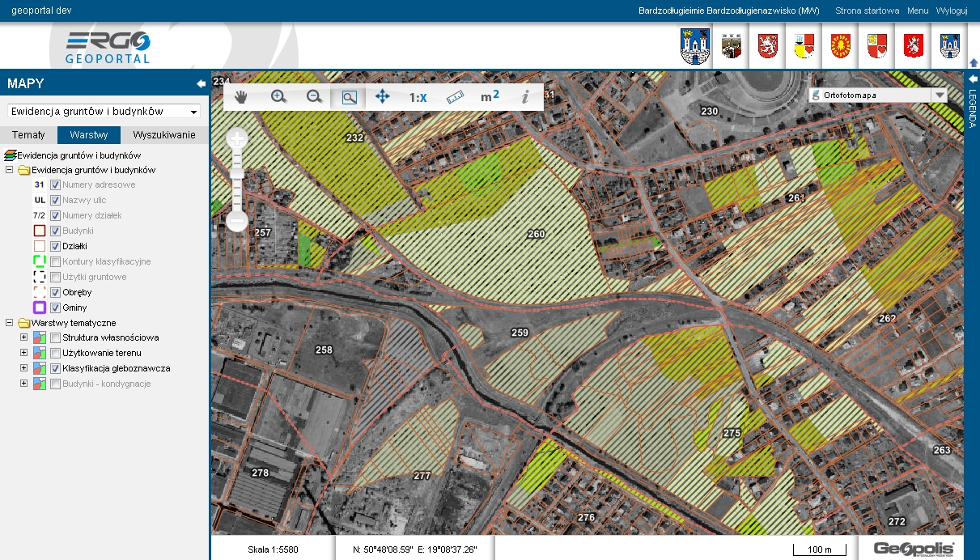Open the Ewidencja gruntów i budynków dropdown

(x=104, y=111)
